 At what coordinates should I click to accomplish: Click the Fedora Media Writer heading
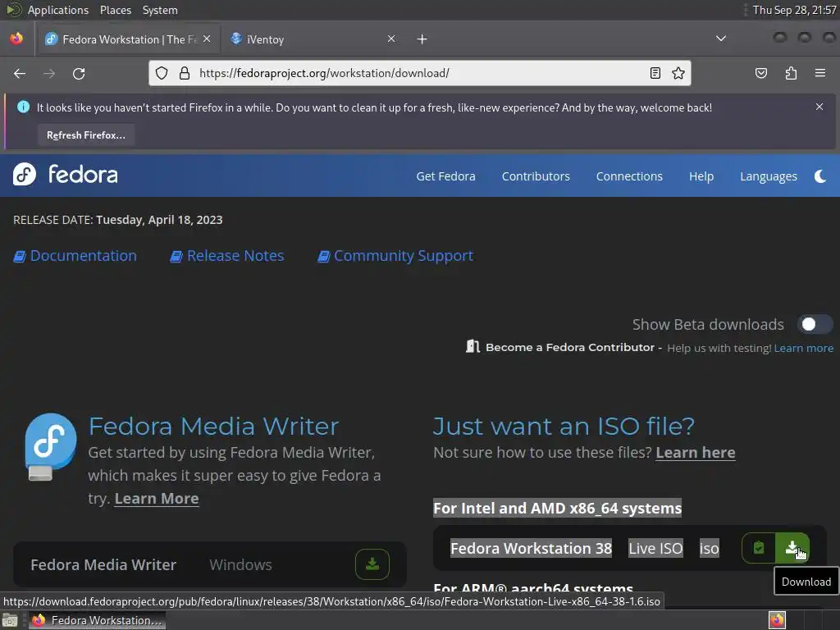(214, 427)
